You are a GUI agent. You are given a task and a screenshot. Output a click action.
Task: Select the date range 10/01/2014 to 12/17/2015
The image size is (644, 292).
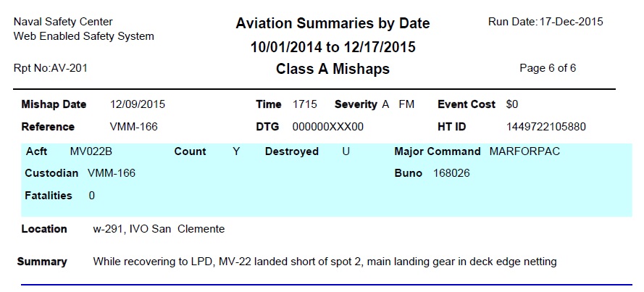(x=333, y=47)
